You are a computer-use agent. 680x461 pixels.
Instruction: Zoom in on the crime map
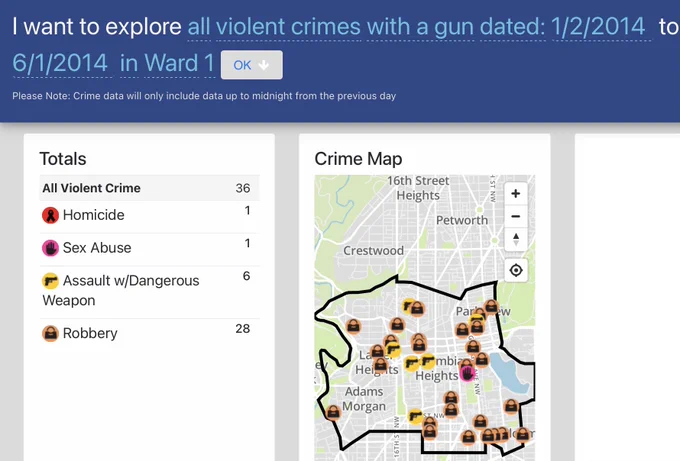(x=516, y=193)
